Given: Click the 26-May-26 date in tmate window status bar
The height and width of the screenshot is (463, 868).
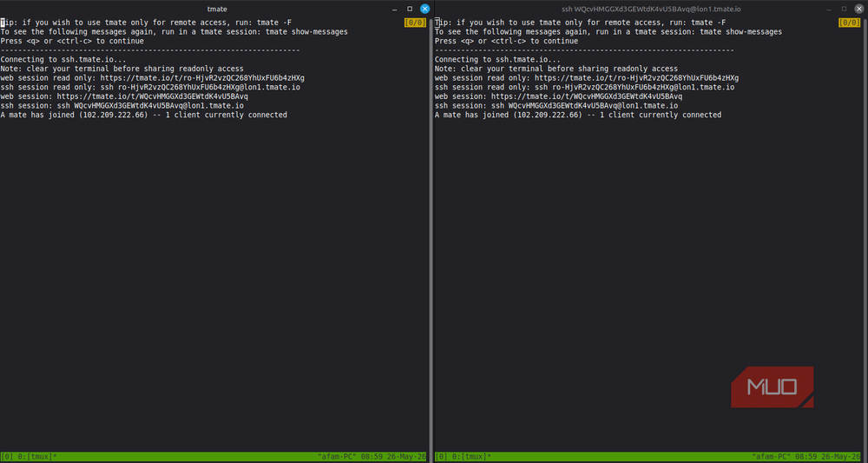Looking at the screenshot, I should pyautogui.click(x=406, y=457).
